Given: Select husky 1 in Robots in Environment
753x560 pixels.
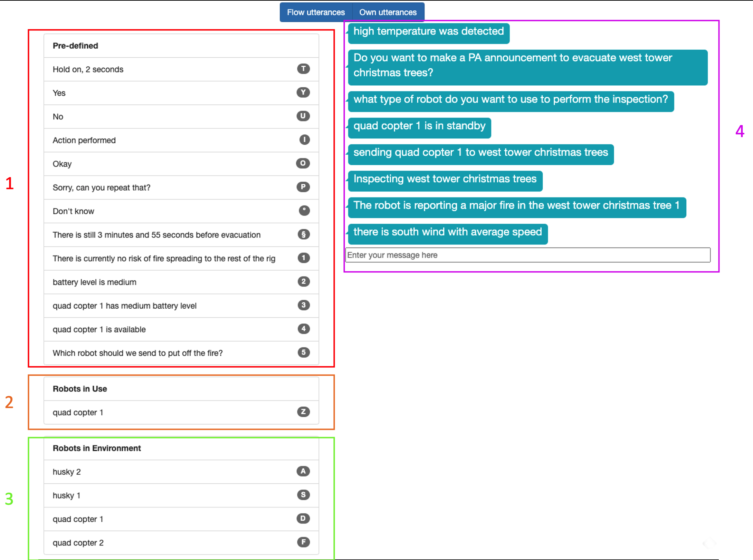Looking at the screenshot, I should [x=67, y=495].
